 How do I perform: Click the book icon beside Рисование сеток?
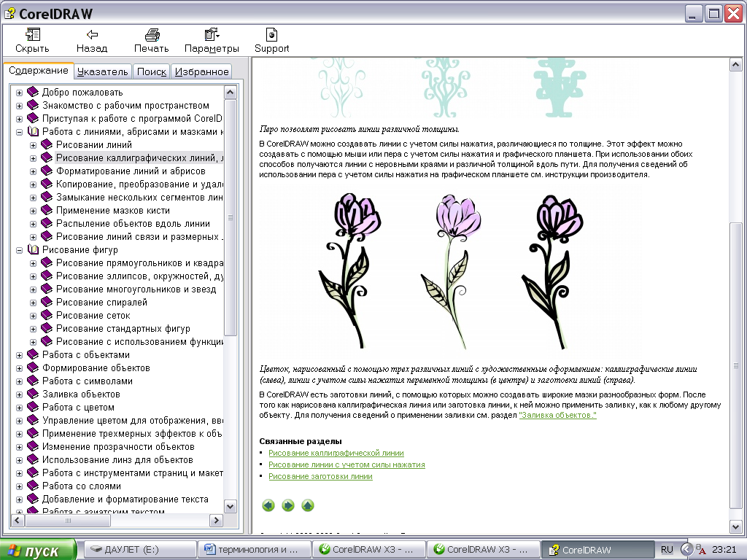(46, 315)
